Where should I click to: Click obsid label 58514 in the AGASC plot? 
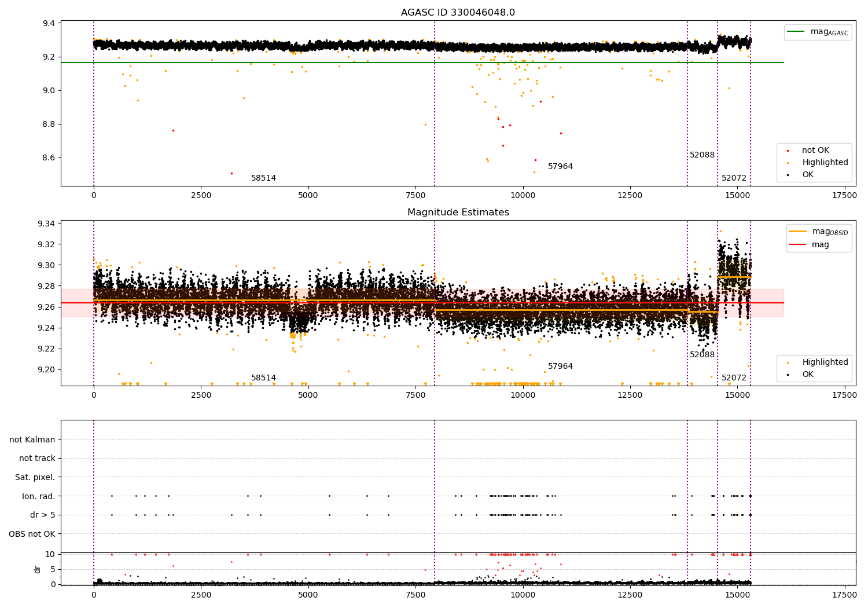tap(263, 178)
